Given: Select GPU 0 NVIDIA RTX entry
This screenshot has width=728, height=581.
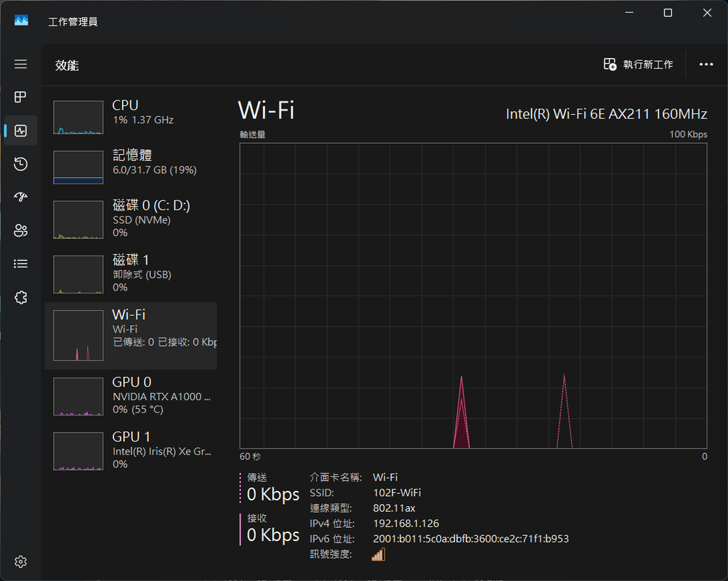Looking at the screenshot, I should (x=131, y=397).
